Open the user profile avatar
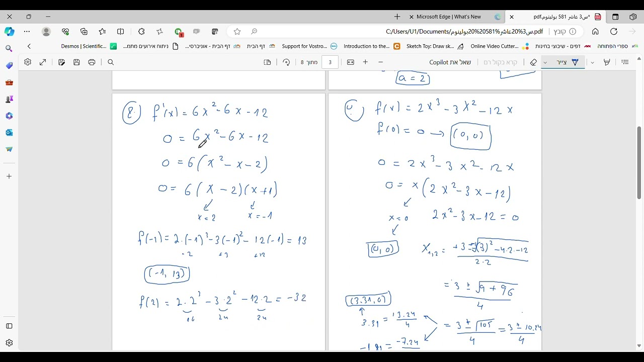644x362 pixels. pyautogui.click(x=46, y=32)
